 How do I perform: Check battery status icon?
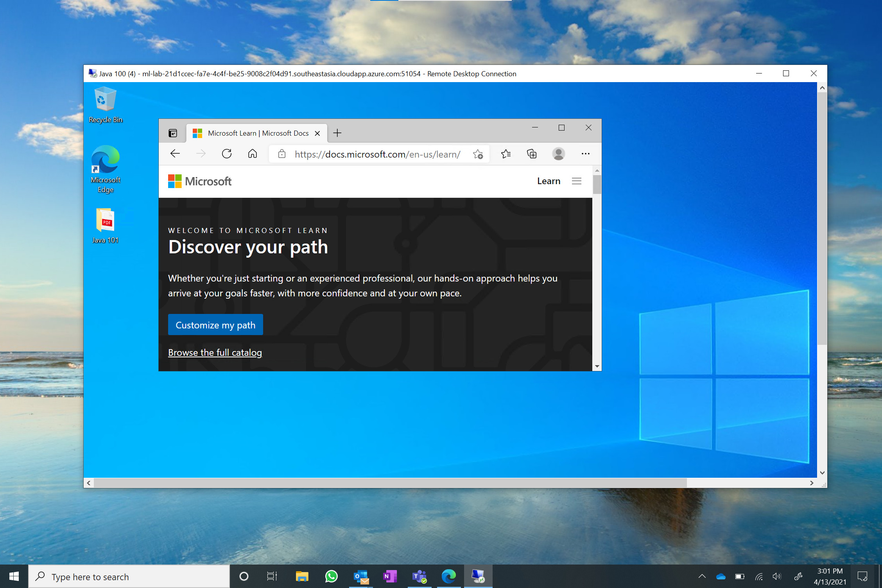coord(740,576)
